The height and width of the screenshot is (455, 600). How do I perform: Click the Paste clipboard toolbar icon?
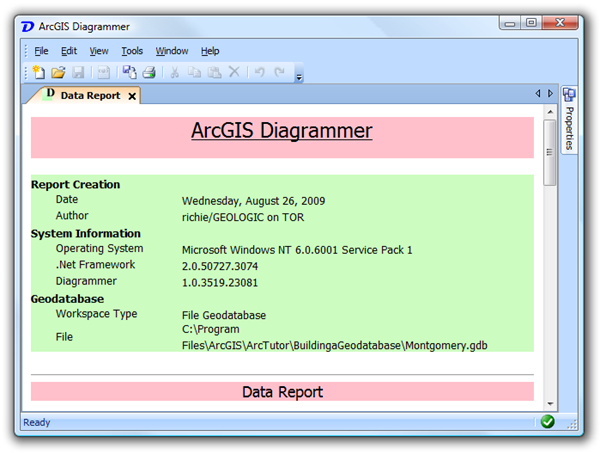[x=214, y=72]
